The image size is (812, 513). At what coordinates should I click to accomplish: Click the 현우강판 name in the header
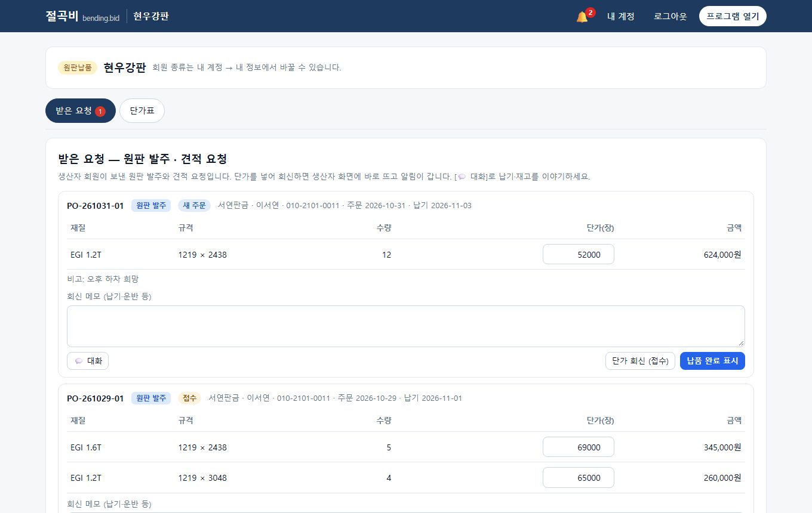point(151,16)
